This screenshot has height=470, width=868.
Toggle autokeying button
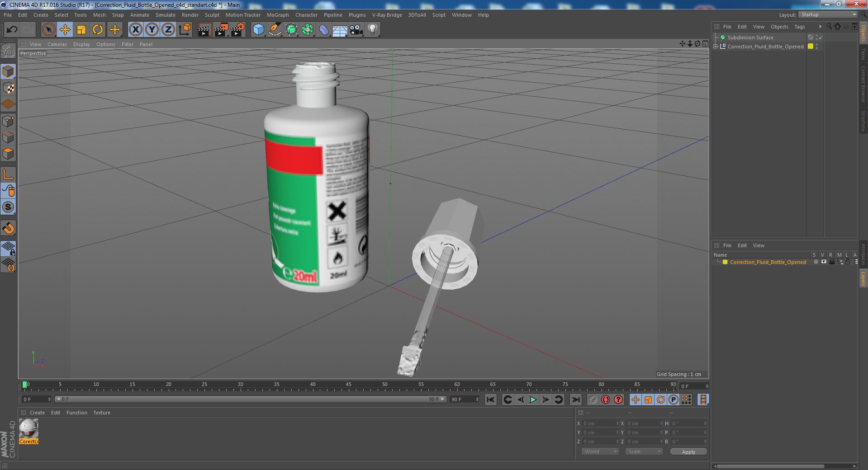pyautogui.click(x=605, y=399)
